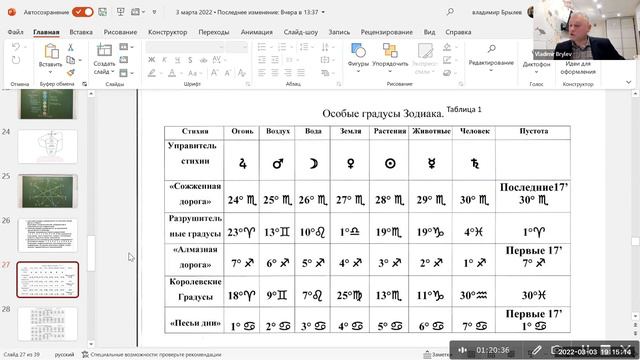Click the Justify text icon

click(x=301, y=73)
